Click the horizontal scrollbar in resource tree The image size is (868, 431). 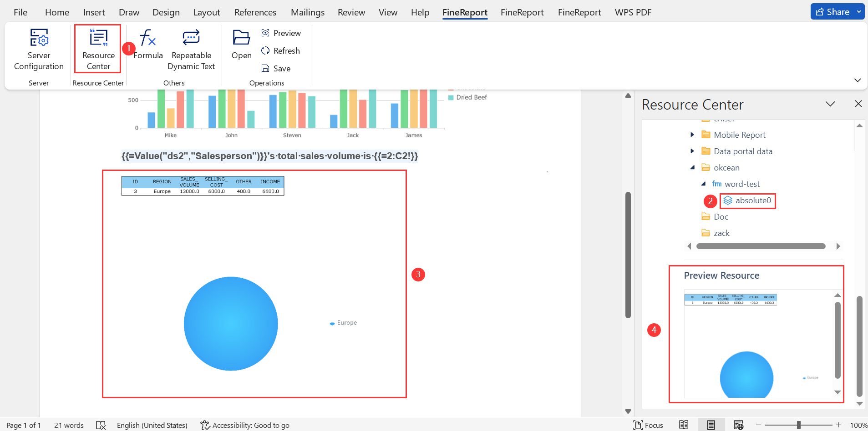point(761,246)
